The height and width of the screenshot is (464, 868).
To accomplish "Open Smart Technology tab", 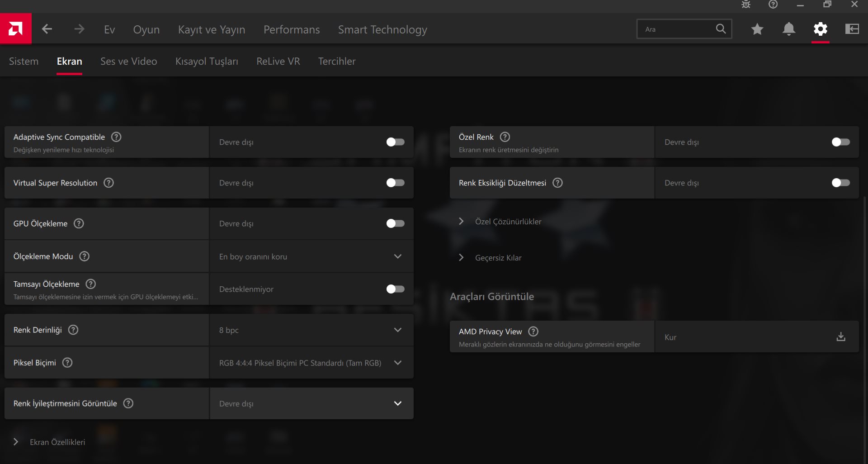I will (382, 29).
